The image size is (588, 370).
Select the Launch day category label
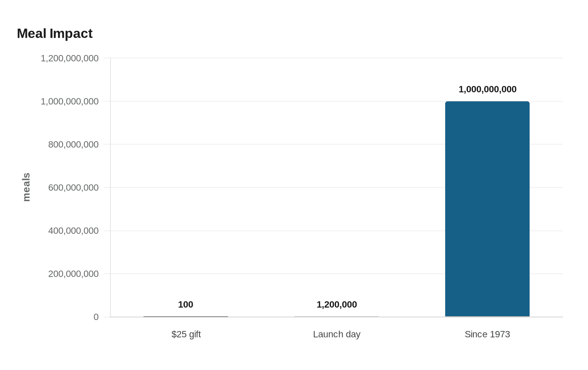click(336, 334)
